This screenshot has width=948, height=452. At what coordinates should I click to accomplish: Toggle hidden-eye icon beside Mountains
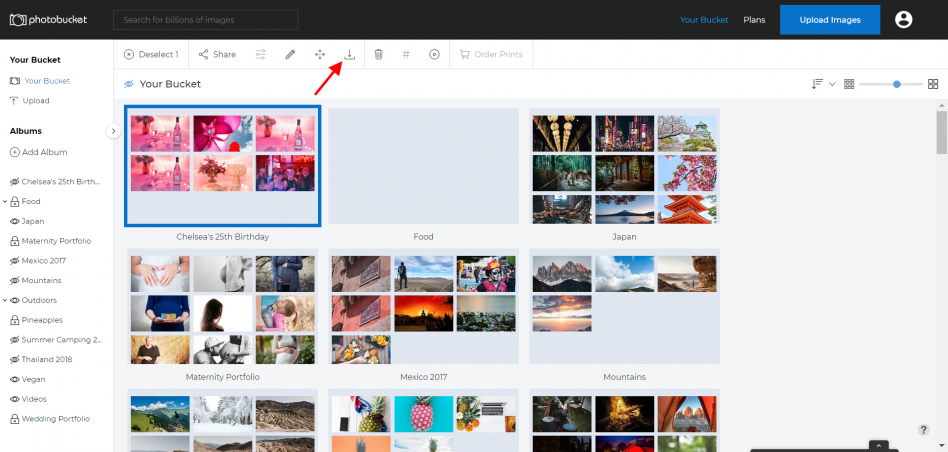15,280
